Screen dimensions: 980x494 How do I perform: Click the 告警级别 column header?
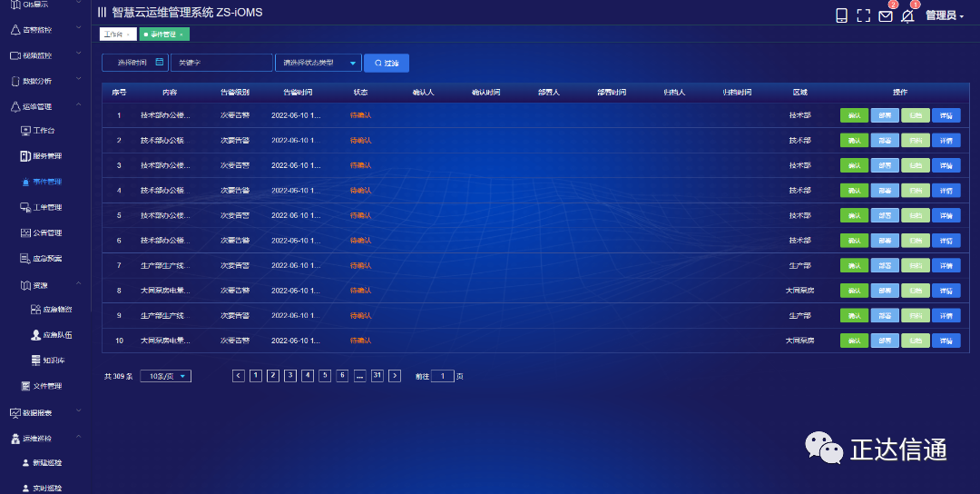point(235,93)
